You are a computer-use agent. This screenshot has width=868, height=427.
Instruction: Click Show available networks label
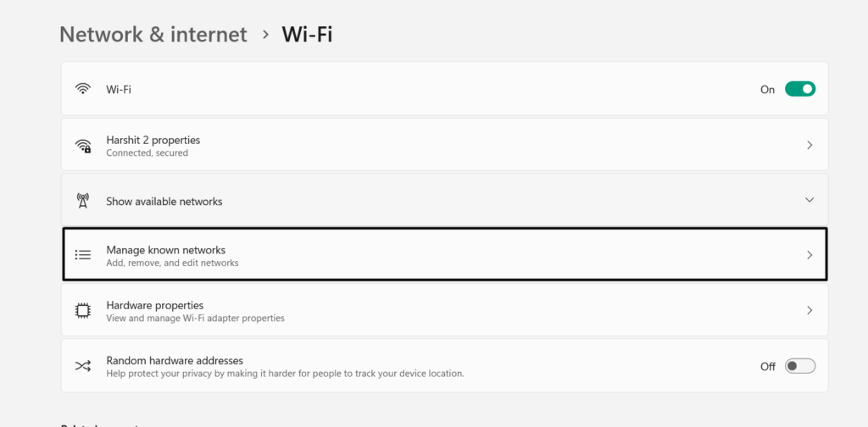pyautogui.click(x=164, y=202)
